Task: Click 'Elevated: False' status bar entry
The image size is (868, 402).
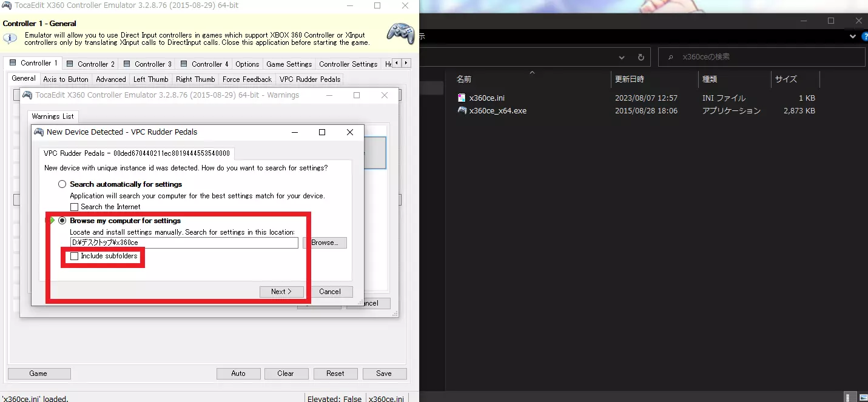Action: (x=334, y=399)
